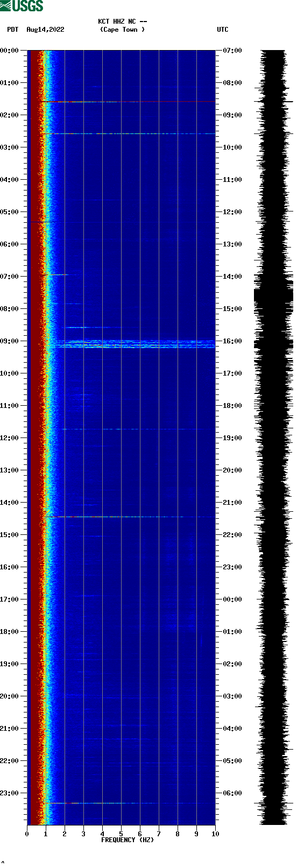297x868 pixels.
Task: Click the '09:00' PDT time label
Action: 9,341
